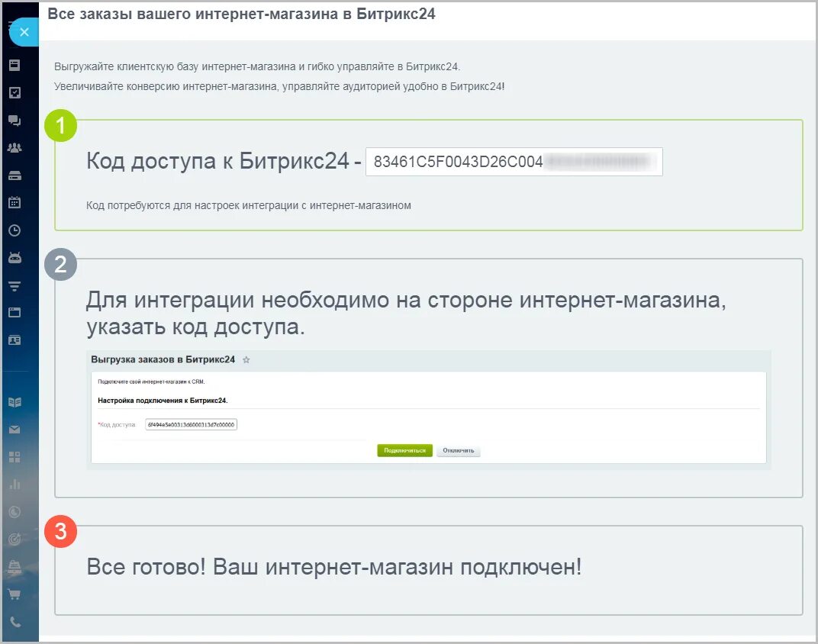Image resolution: width=818 pixels, height=644 pixels.
Task: Open the news feed icon in sidebar
Action: tap(14, 65)
